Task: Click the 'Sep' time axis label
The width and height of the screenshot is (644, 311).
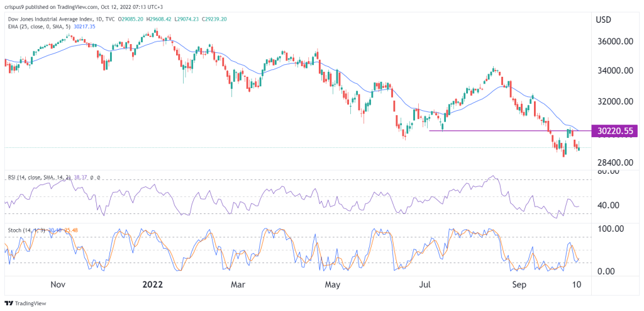Action: (x=519, y=285)
